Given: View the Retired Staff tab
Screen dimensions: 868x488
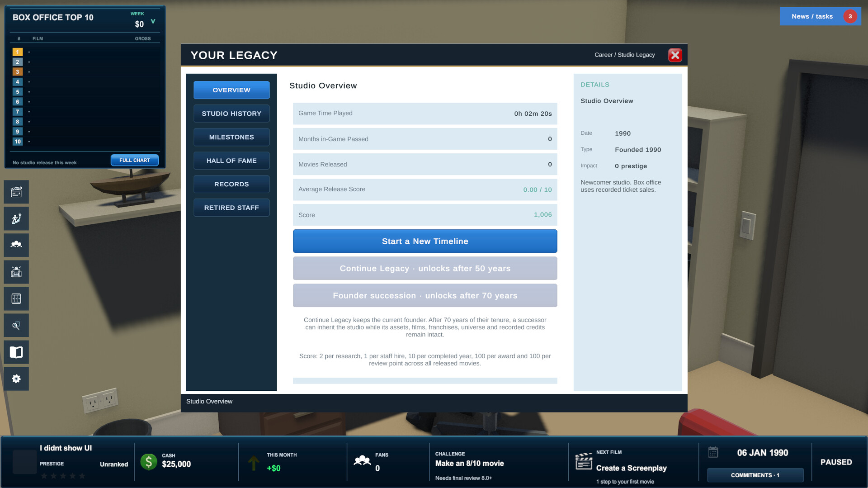Looking at the screenshot, I should 231,208.
